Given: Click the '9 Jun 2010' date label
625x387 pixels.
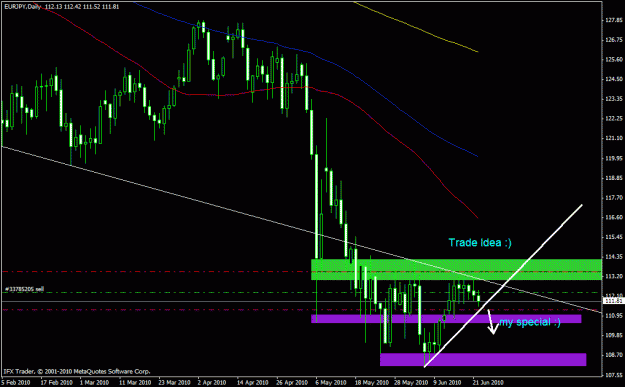Looking at the screenshot, I should (447, 383).
